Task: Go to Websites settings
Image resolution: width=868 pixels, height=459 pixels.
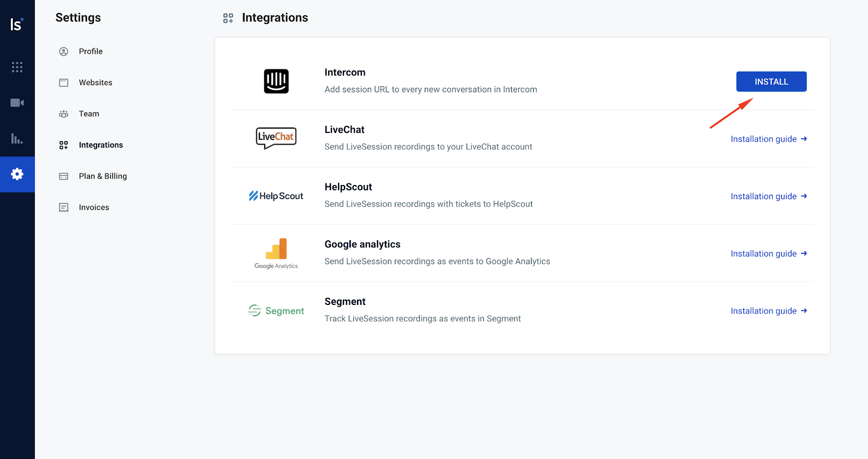Action: point(95,82)
